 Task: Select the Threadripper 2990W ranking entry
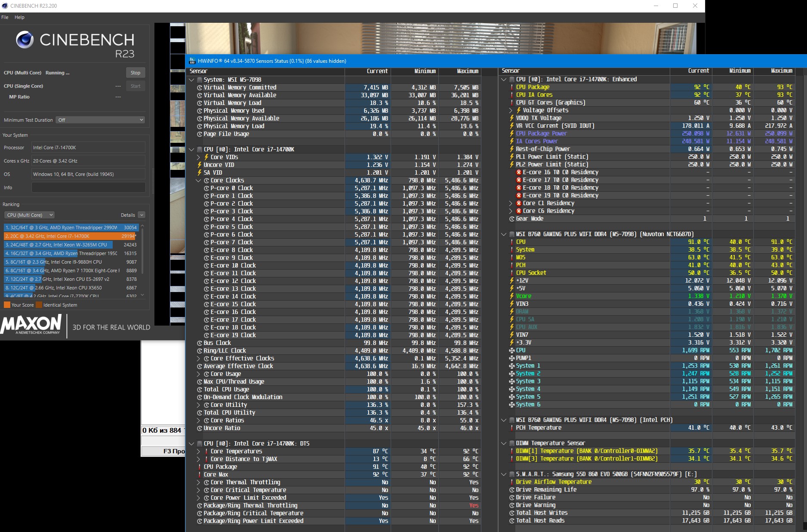(x=71, y=228)
